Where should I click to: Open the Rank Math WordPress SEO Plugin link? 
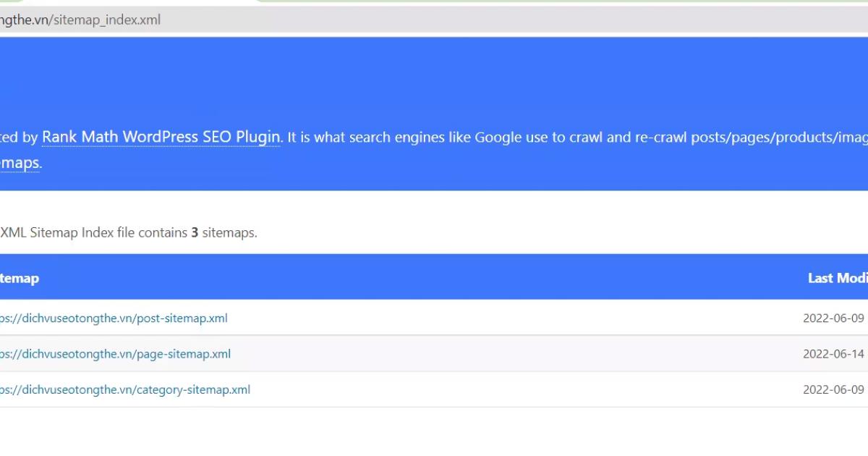click(x=161, y=137)
